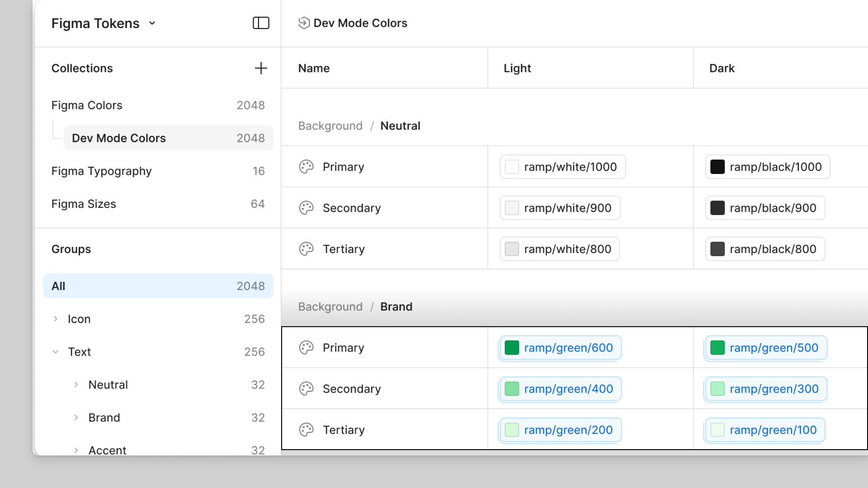This screenshot has height=488, width=868.
Task: Click palette icon of Brand Primary row
Action: pyautogui.click(x=306, y=347)
